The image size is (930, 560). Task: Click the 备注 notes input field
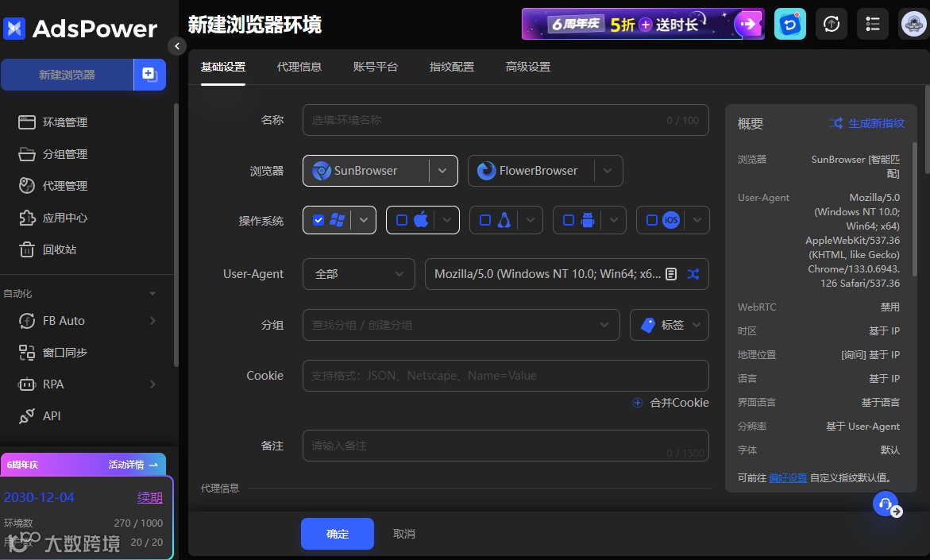[505, 446]
